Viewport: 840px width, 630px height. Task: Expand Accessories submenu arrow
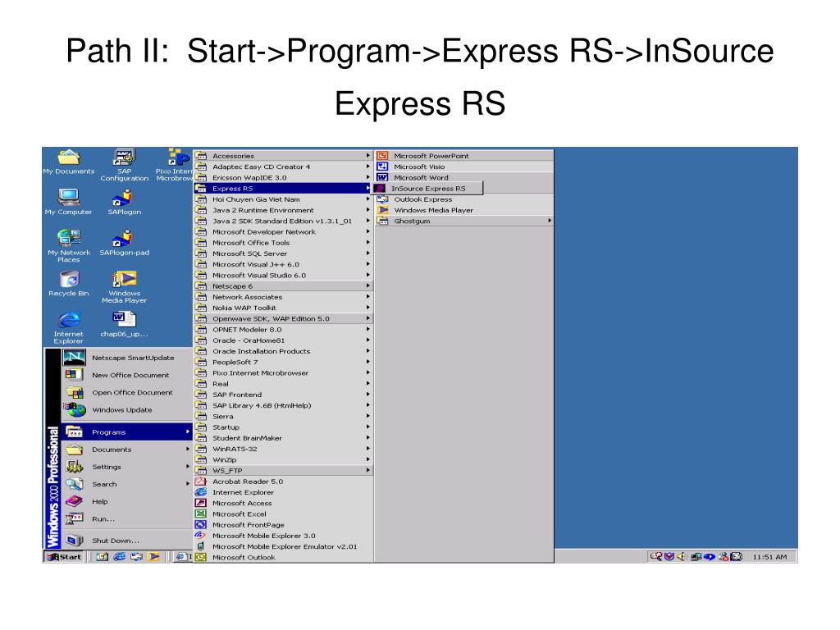pos(368,156)
